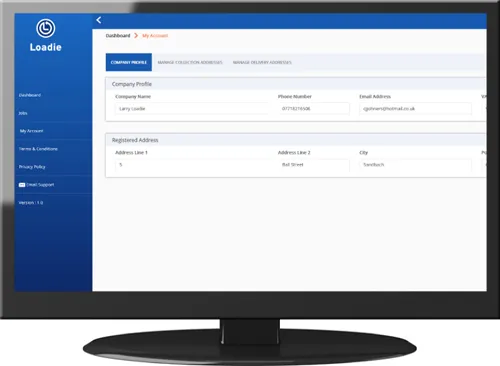Click the My Account breadcrumb
Screen dimensions: 500x366
click(155, 35)
